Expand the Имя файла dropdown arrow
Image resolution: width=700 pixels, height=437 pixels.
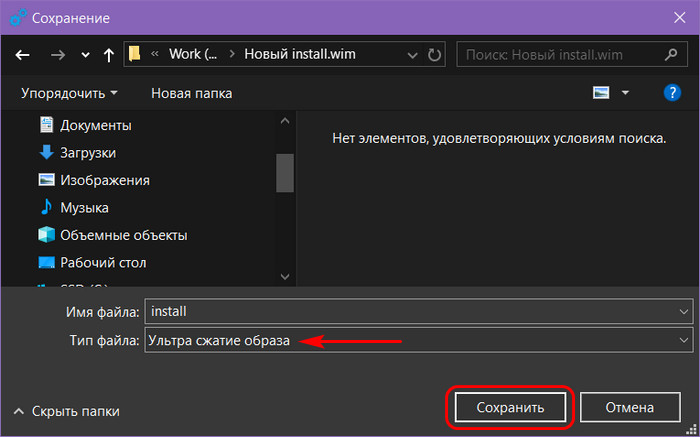click(683, 312)
